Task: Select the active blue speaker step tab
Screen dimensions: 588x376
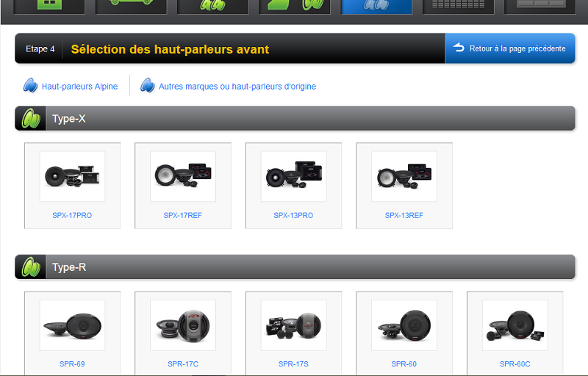Action: tap(376, 7)
